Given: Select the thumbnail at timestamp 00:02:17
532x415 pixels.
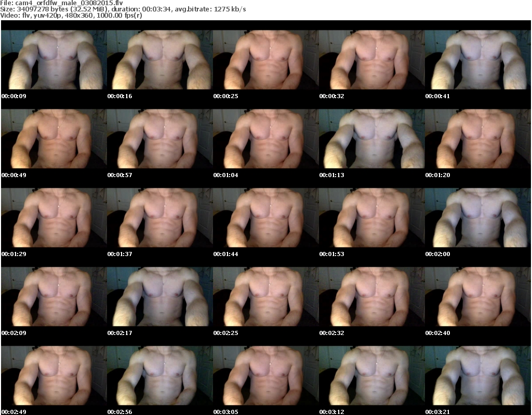Looking at the screenshot, I should tap(160, 297).
